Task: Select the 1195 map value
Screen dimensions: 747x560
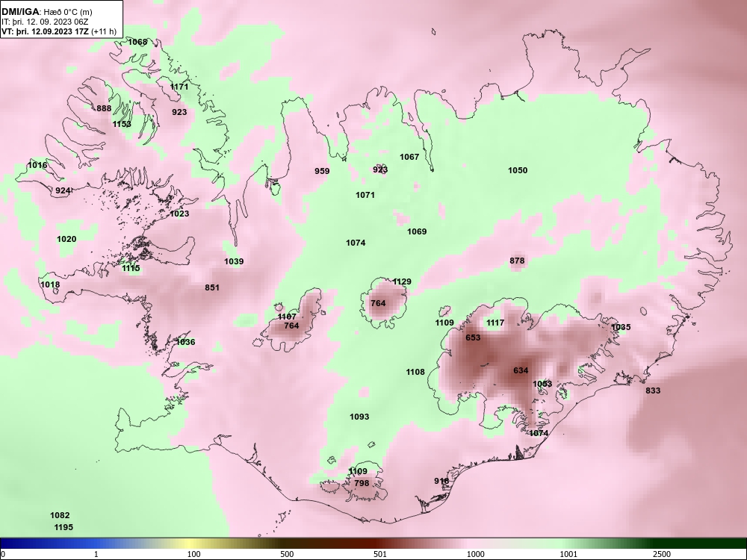Action: (x=63, y=527)
